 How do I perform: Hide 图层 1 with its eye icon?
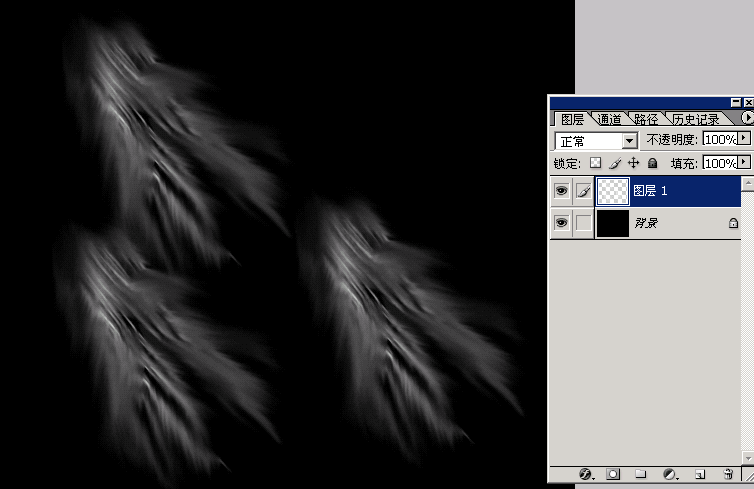[561, 191]
